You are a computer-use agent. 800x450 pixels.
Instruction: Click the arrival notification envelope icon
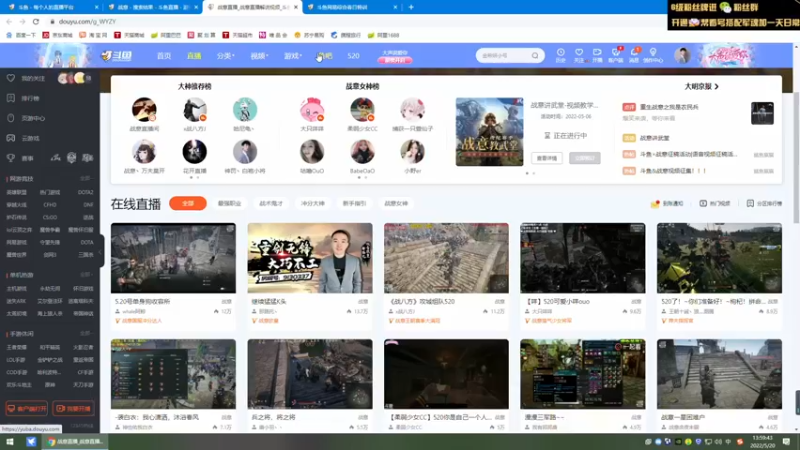[655, 203]
